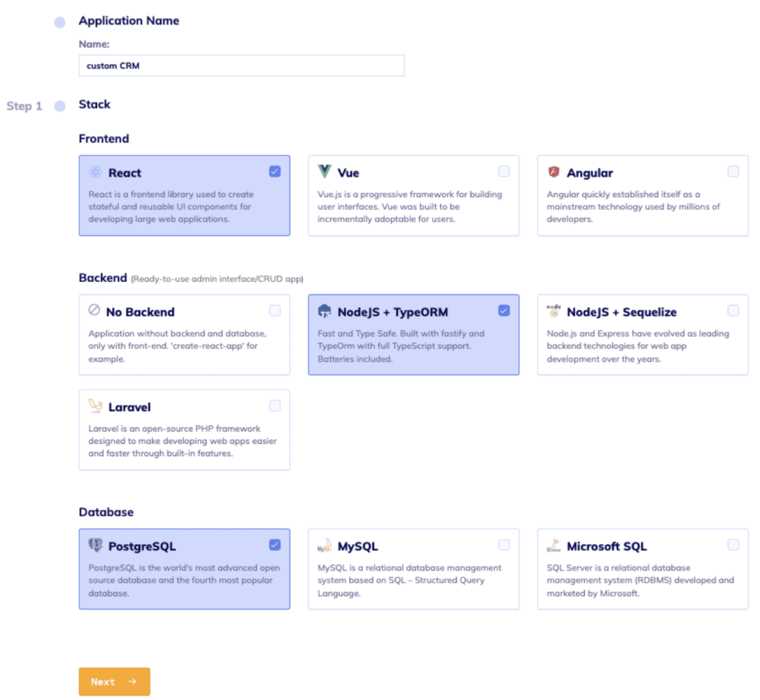Check the Angular frontend checkbox
Screen dimensions: 760x700
[733, 171]
